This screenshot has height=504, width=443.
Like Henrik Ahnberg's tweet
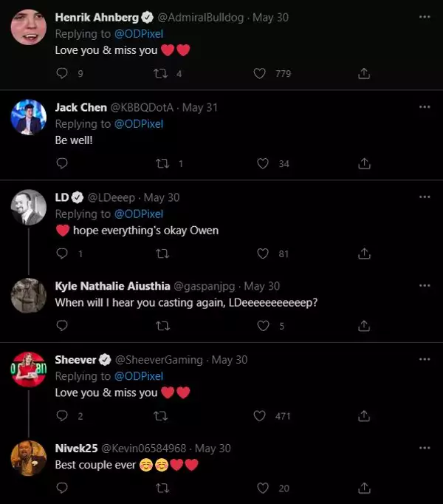(260, 73)
